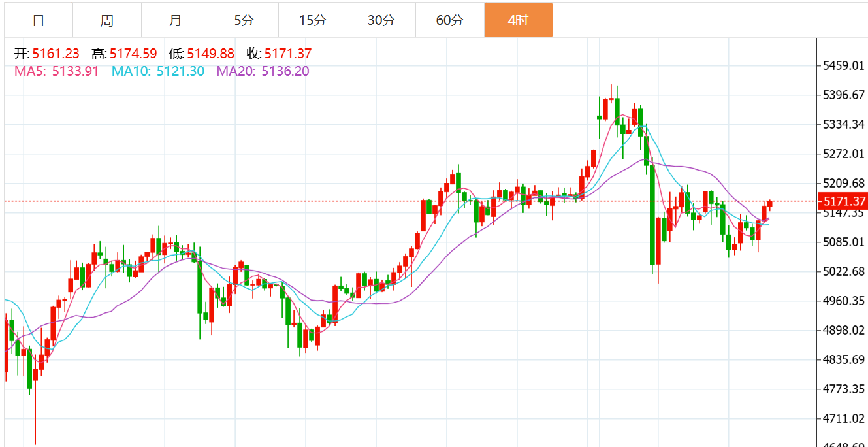Screen dimensions: 868x447
Task: Click the 5209.68 price axis label
Action: 844,183
